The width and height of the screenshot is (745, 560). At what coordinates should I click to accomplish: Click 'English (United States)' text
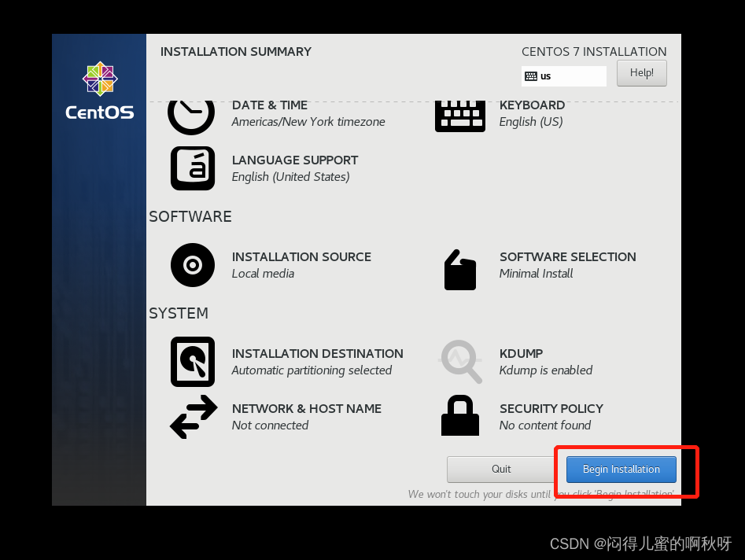[x=291, y=177]
